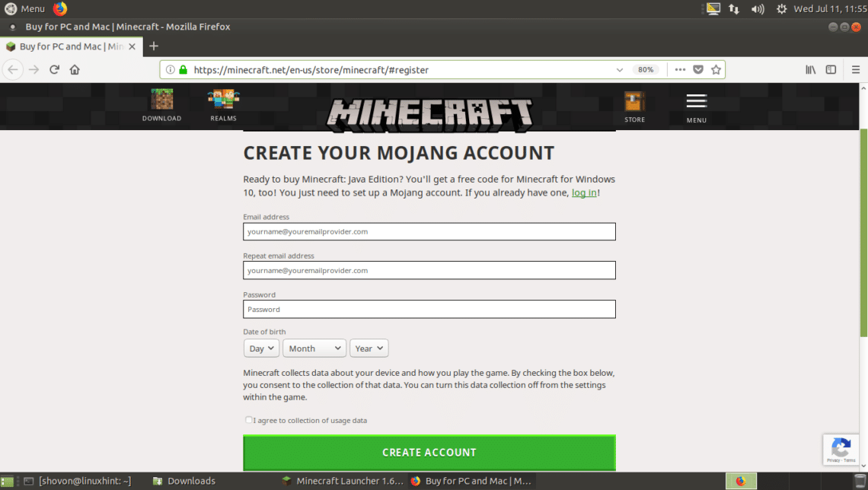Save page to Pocket
Screen dimensions: 868x490
tap(698, 70)
